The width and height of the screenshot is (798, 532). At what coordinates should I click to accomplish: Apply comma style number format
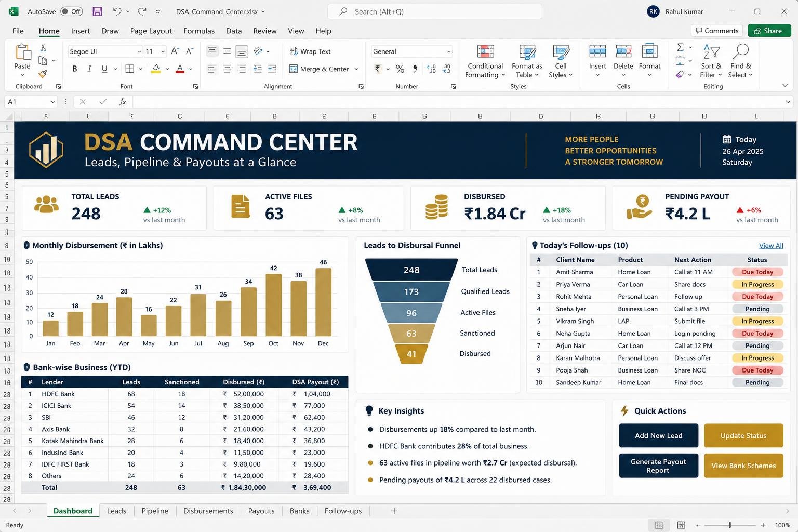point(415,69)
